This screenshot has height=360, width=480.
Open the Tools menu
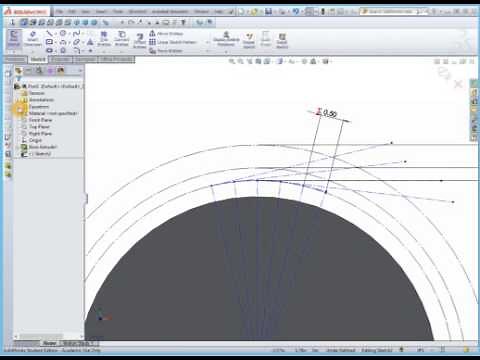click(118, 12)
